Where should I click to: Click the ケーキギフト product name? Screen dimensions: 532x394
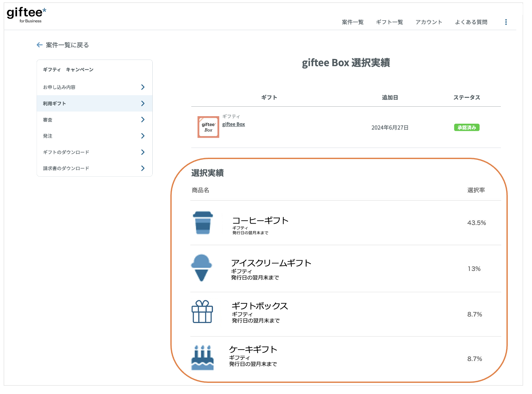point(253,349)
